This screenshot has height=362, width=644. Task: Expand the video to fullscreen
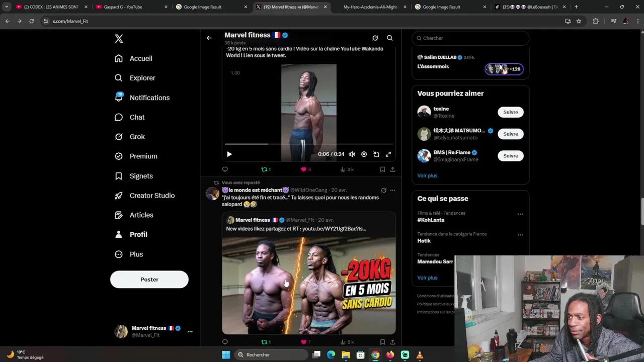(x=388, y=154)
